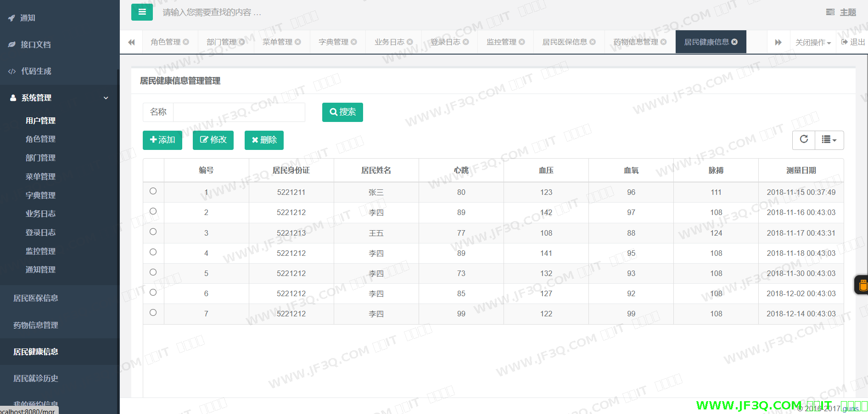The width and height of the screenshot is (868, 414).
Task: Open the 关闭操作 dropdown
Action: (812, 42)
